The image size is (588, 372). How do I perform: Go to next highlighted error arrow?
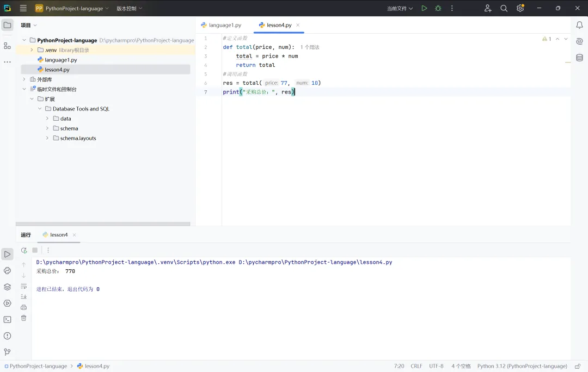(566, 39)
